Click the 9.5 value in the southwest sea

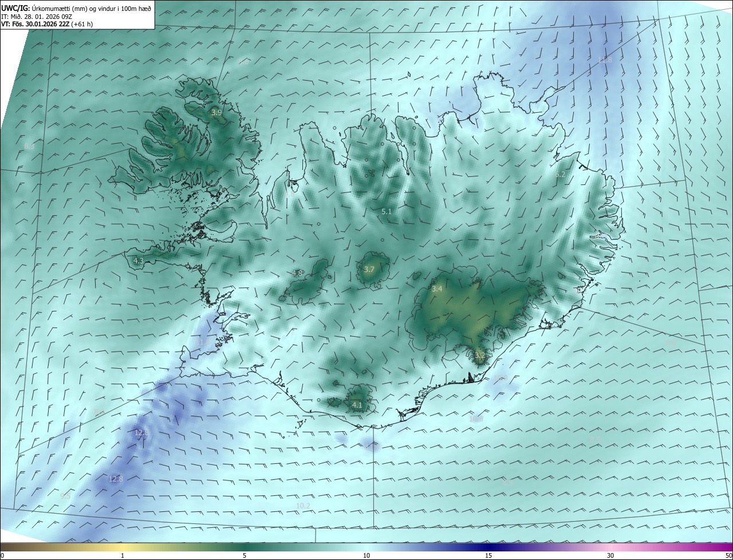coord(65,496)
